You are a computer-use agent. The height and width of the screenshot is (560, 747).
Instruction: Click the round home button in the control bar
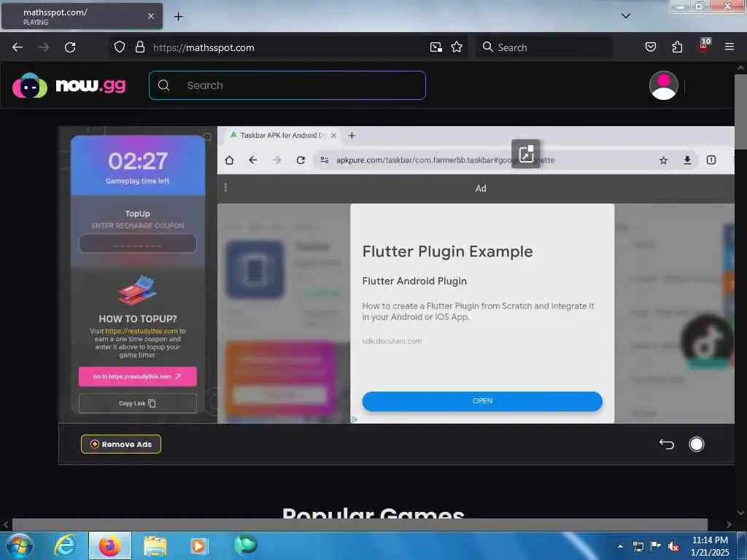click(697, 444)
